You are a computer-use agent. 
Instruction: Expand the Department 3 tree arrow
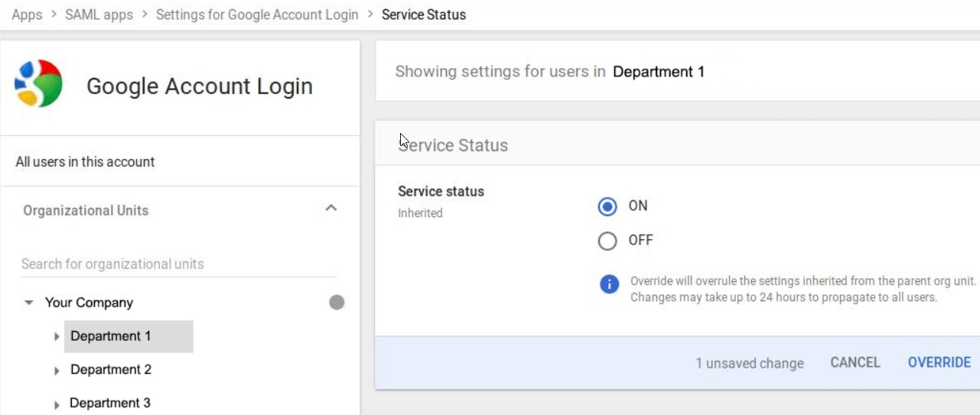[x=57, y=404]
